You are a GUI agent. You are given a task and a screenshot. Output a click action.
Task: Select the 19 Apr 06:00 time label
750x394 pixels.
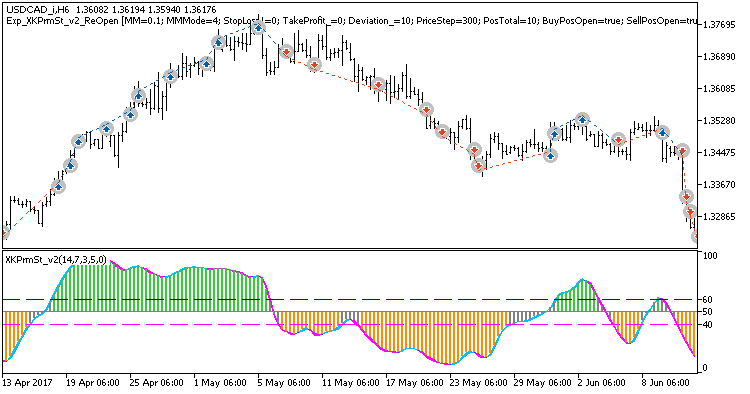coord(93,383)
